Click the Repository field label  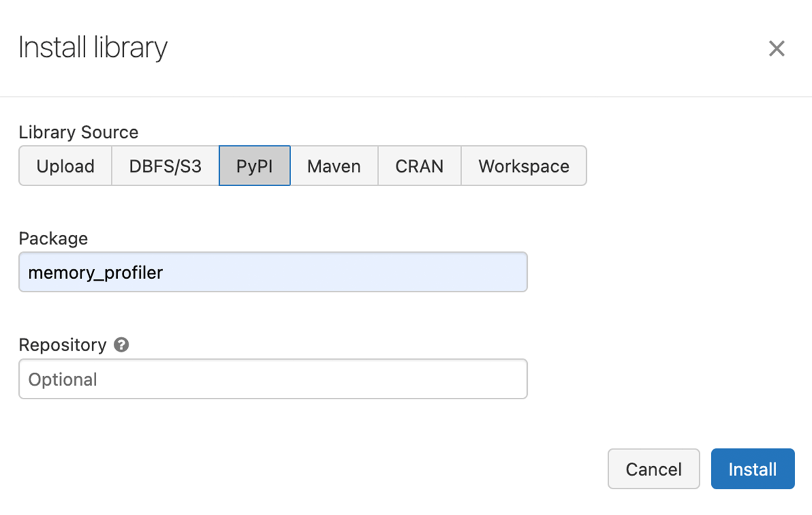pyautogui.click(x=63, y=345)
